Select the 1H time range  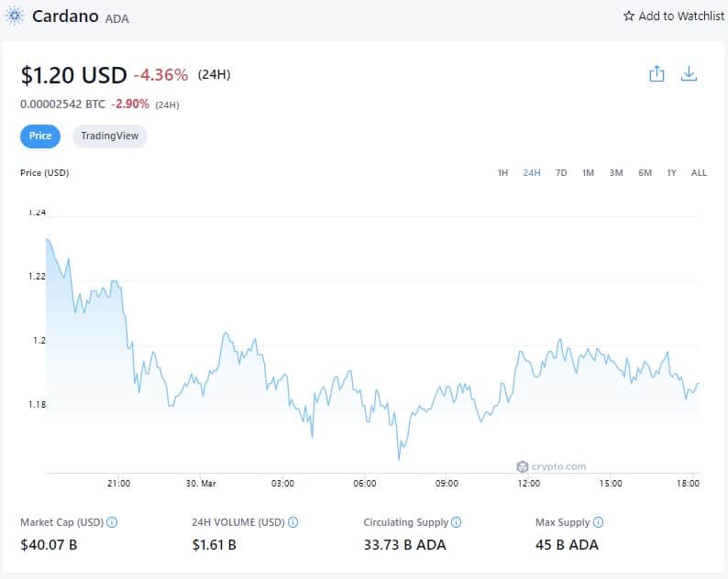502,173
